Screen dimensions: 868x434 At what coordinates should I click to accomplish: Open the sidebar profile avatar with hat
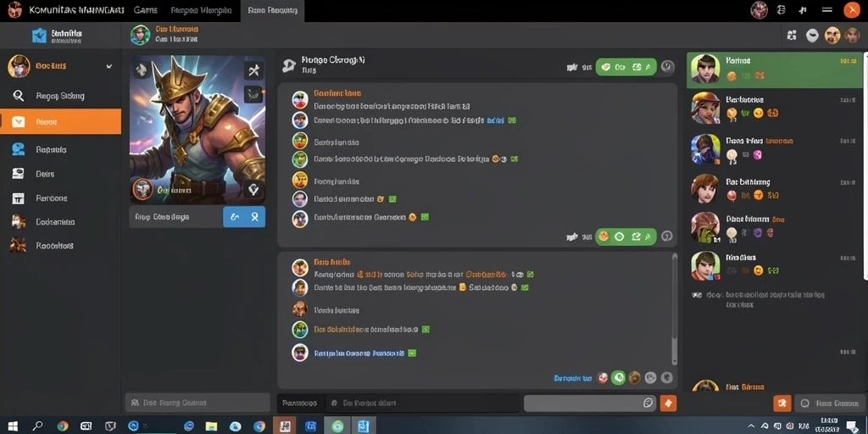tap(19, 66)
